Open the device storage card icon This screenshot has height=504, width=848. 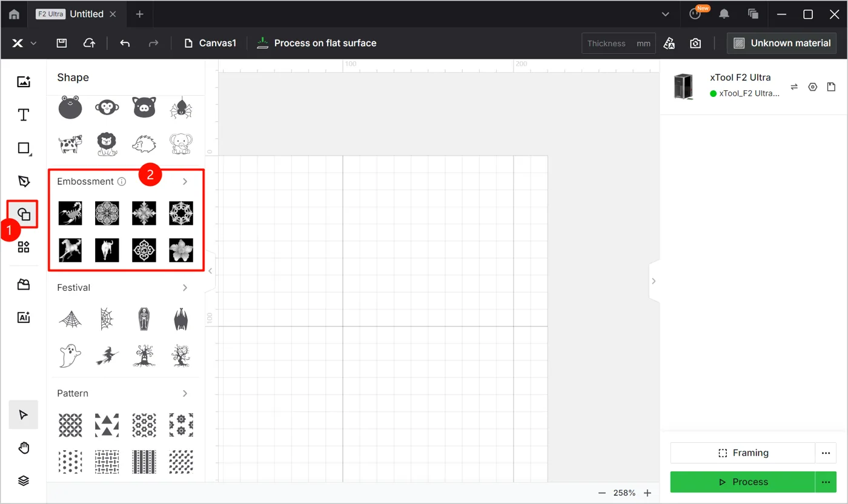pos(832,87)
